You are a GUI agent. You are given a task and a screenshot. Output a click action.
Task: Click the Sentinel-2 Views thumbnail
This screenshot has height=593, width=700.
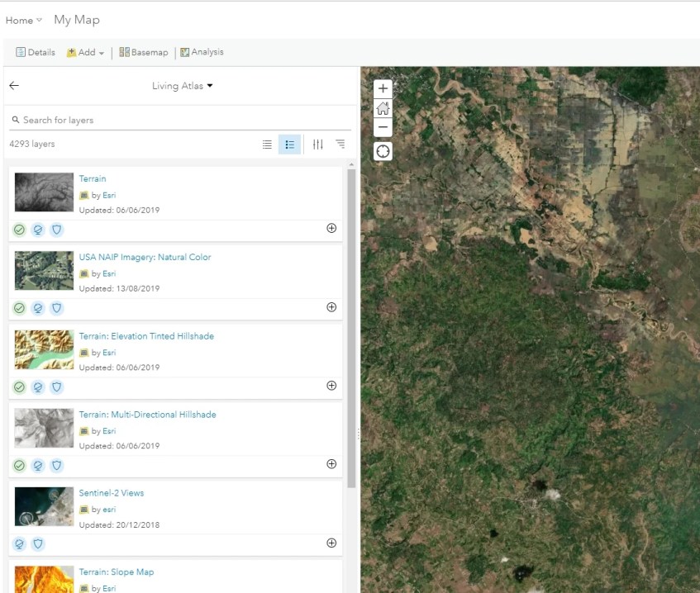44,506
